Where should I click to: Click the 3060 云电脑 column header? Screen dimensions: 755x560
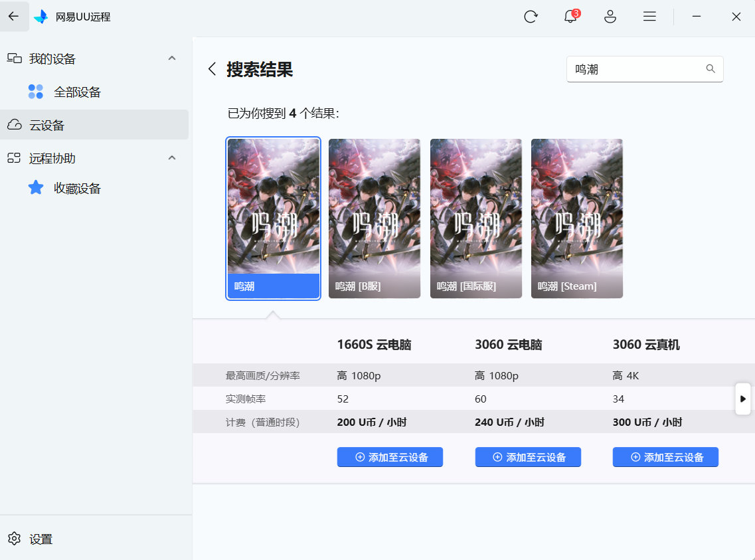click(509, 345)
